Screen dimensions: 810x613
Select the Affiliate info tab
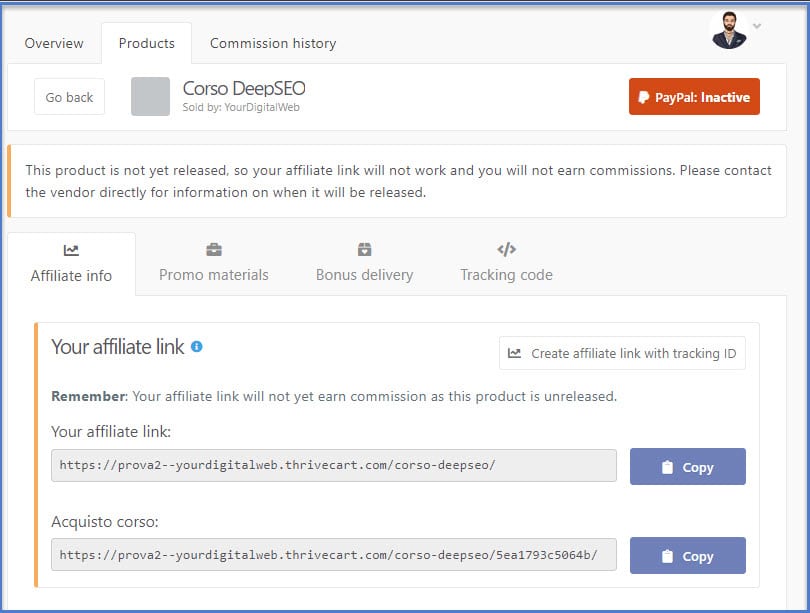(71, 264)
